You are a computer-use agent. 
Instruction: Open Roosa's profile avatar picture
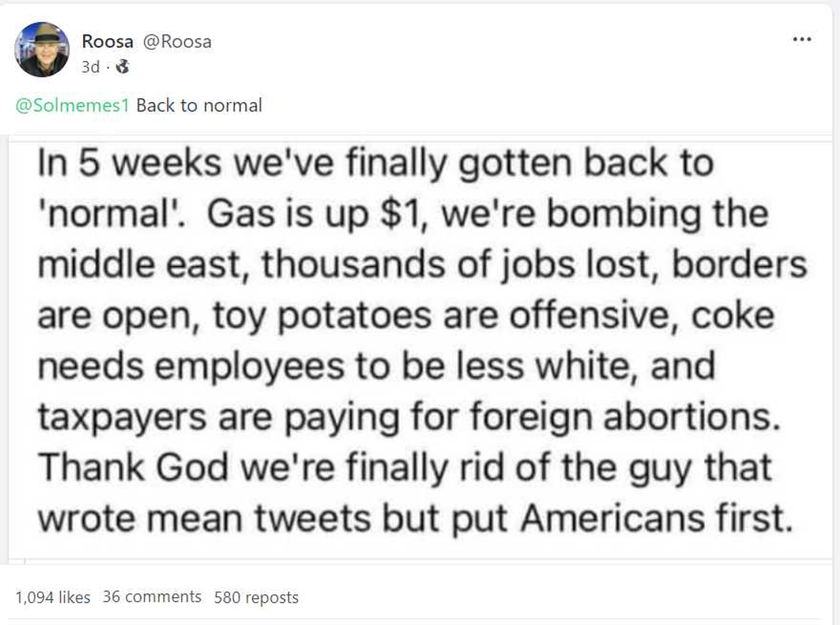(x=42, y=50)
